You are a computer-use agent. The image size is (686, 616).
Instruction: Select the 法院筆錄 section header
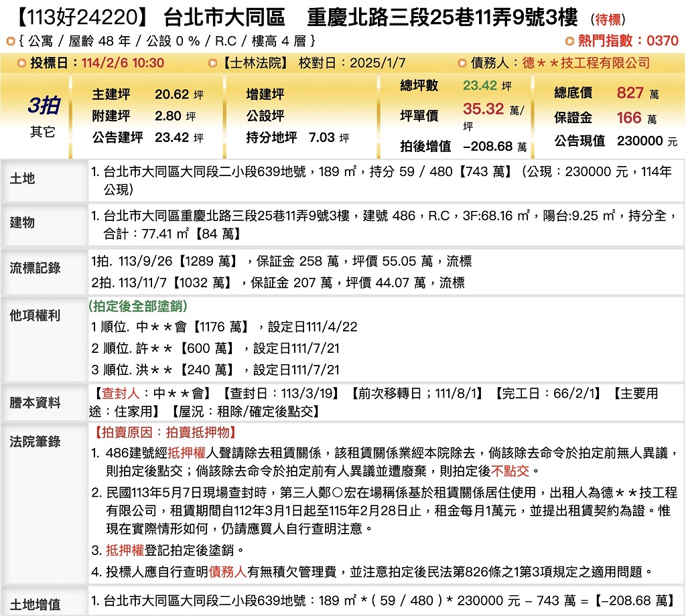35,441
